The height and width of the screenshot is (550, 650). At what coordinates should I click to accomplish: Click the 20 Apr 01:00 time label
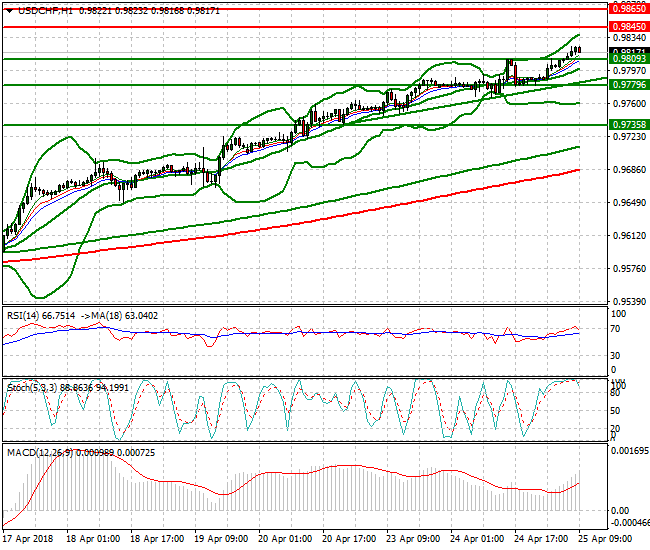click(285, 539)
